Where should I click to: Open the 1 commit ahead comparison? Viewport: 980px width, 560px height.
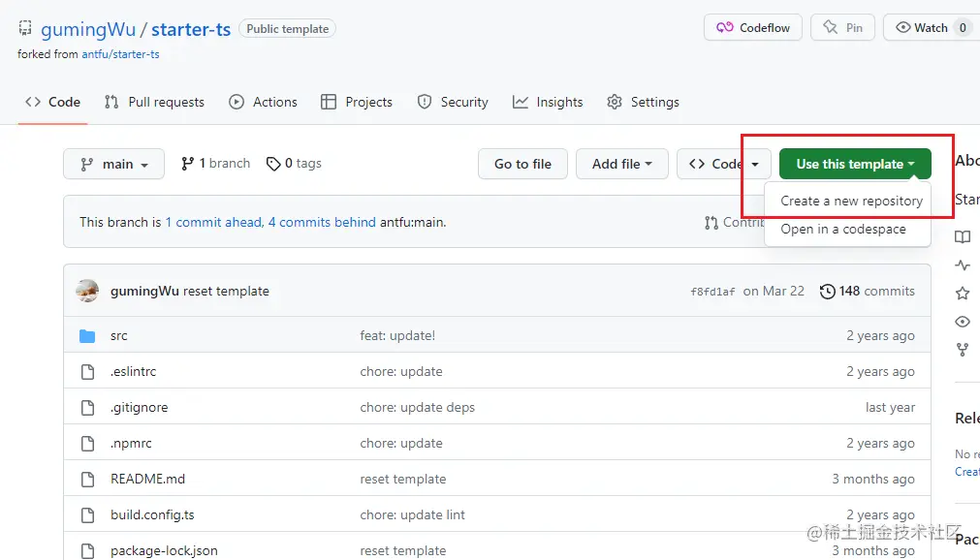tap(213, 222)
